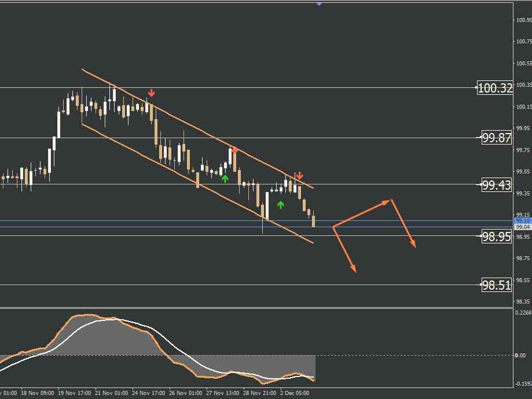
Task: Click the 0.00 indicator zero level label
Action: pyautogui.click(x=520, y=355)
